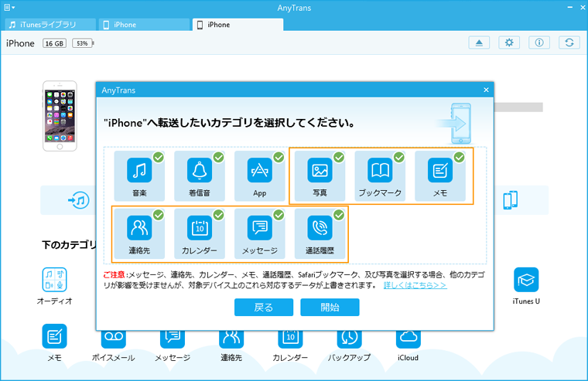Select the active second iPhone tab

pyautogui.click(x=238, y=25)
